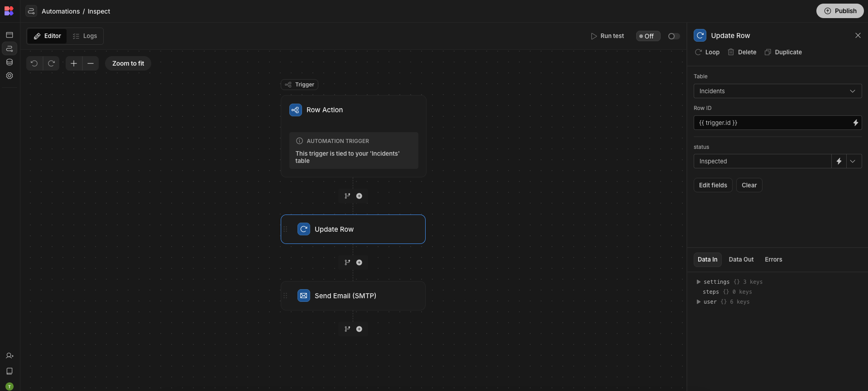Click Run test
The image size is (868, 391).
coord(607,36)
